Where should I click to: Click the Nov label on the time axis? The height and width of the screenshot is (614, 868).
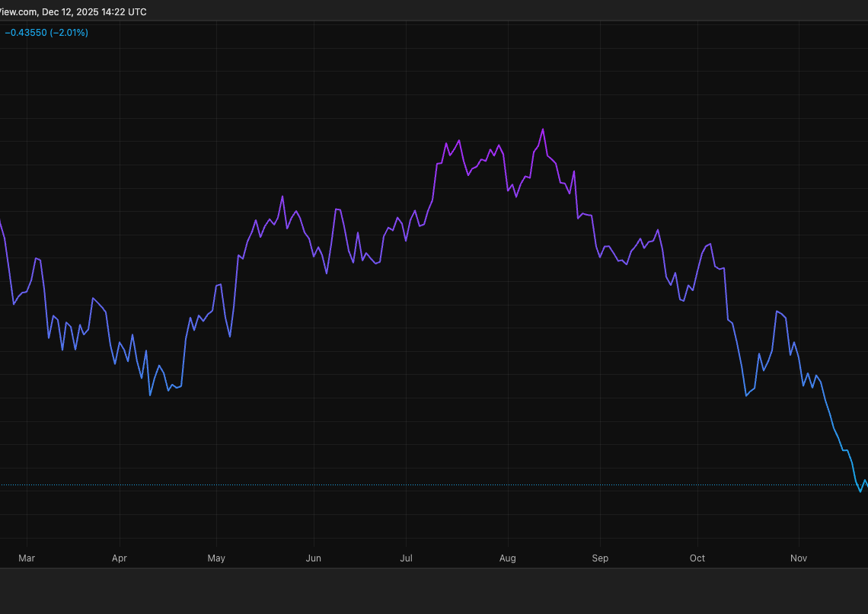[798, 558]
